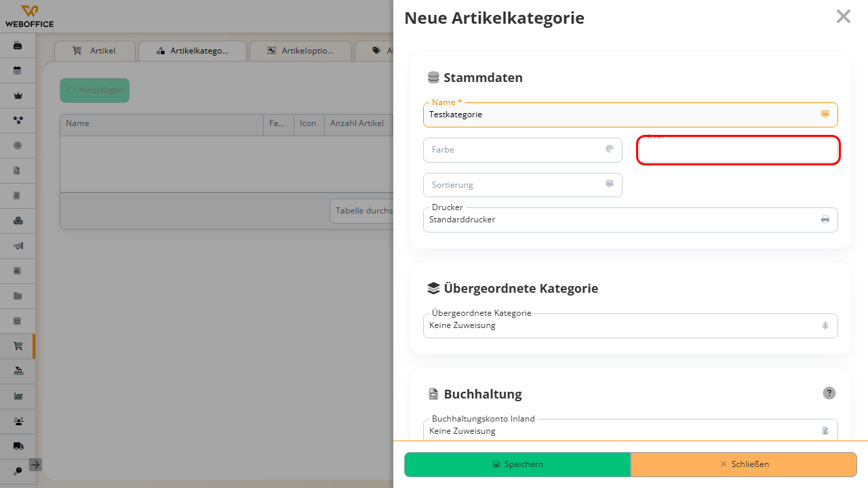Open the document icon in the left sidebar
This screenshot has width=868, height=488.
click(18, 170)
